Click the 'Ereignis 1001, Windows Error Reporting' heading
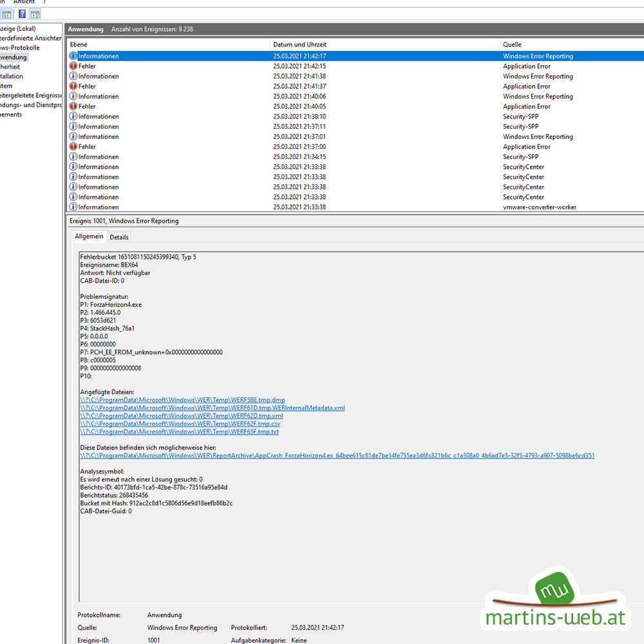The height and width of the screenshot is (644, 644). [x=124, y=221]
